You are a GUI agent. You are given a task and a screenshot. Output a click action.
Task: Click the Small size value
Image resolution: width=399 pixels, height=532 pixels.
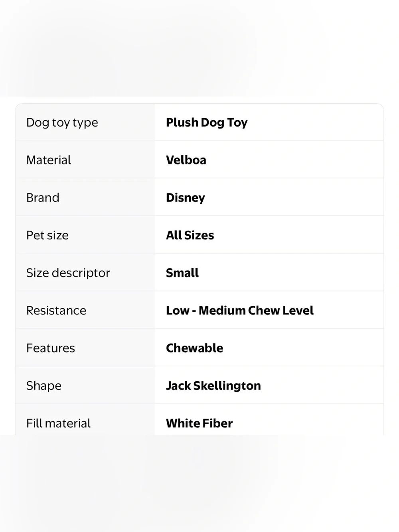tap(182, 273)
